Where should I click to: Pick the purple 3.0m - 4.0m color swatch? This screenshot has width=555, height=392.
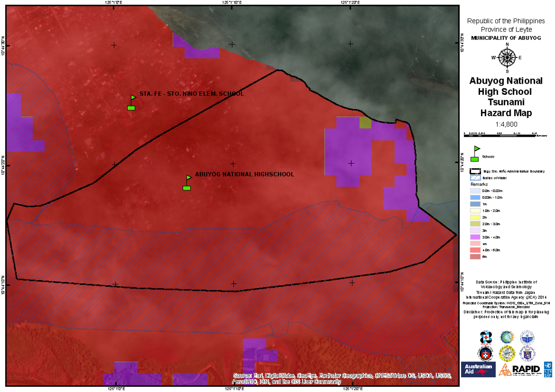[475, 236]
